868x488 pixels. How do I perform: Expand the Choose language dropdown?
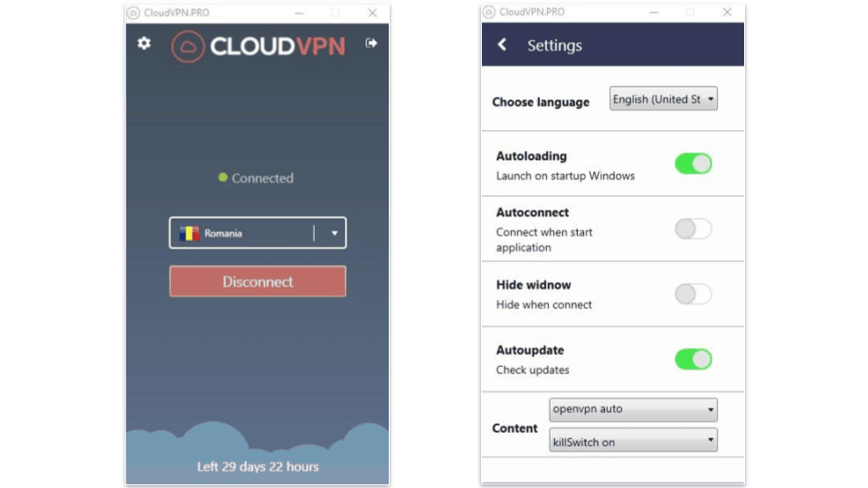coord(663,99)
